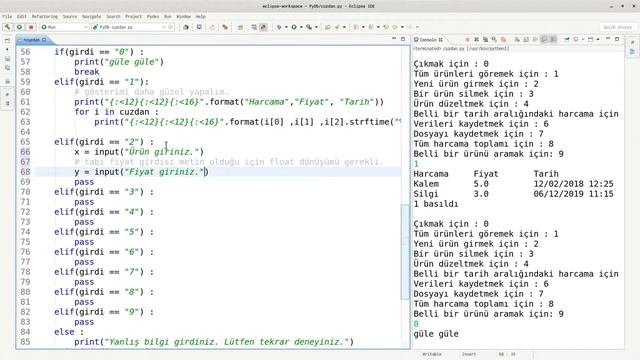Screen dimensions: 640x360
Task: Expand the Next Annotation dropdown arrow
Action: click(363, 27)
